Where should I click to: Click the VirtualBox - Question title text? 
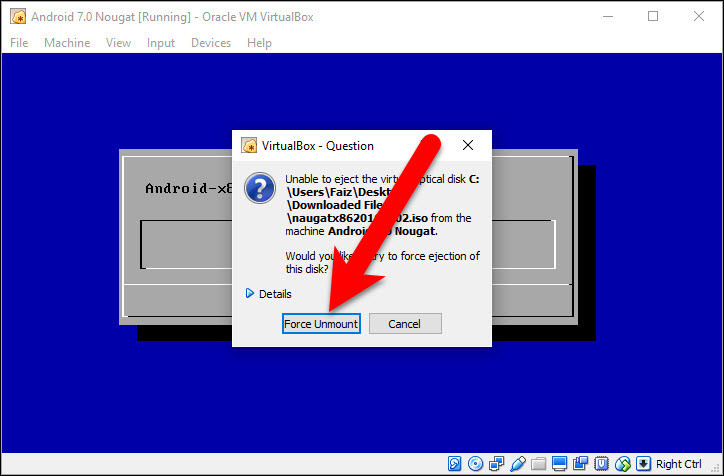coord(318,146)
